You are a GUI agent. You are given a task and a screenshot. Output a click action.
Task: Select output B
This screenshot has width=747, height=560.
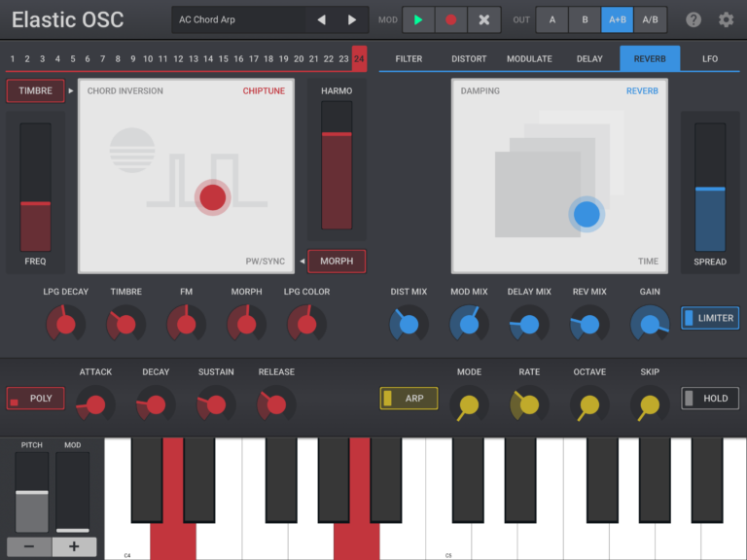(x=585, y=19)
